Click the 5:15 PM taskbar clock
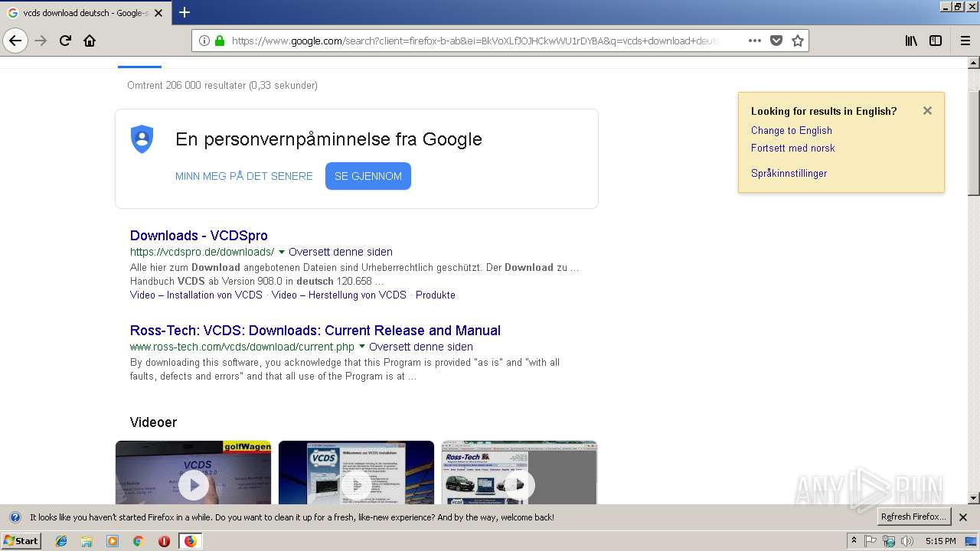The image size is (980, 551). pos(940,541)
